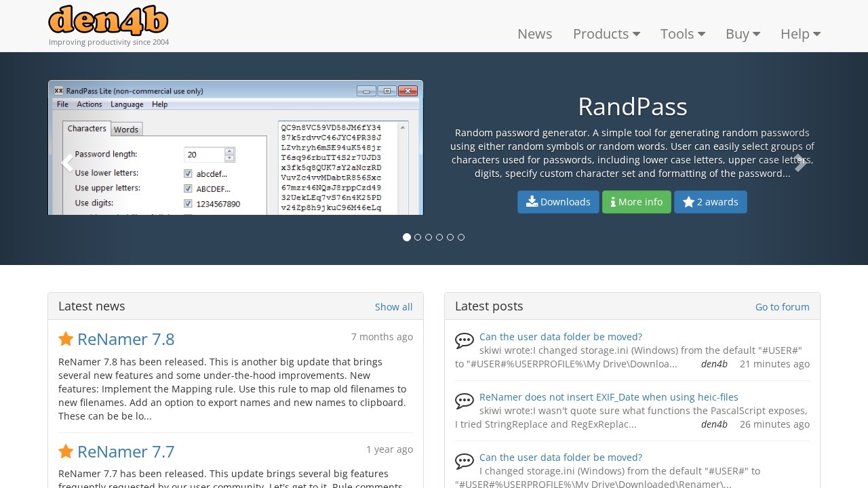Open the Tools dropdown menu
Image resolution: width=868 pixels, height=488 pixels.
682,34
